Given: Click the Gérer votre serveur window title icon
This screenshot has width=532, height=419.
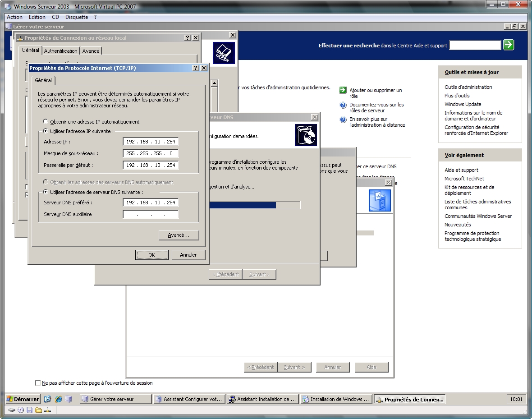Looking at the screenshot, I should tap(9, 27).
